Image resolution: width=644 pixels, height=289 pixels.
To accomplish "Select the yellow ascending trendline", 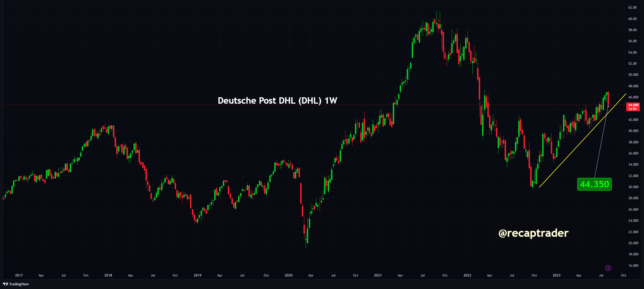I will pos(583,140).
